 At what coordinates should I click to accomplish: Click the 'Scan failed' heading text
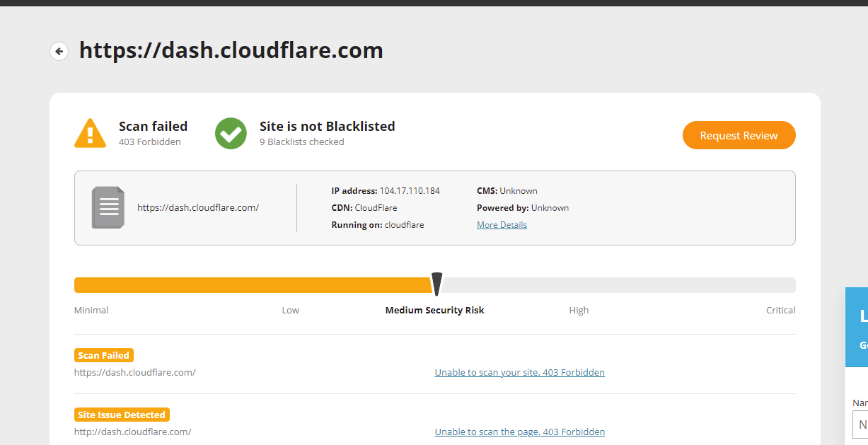point(153,127)
